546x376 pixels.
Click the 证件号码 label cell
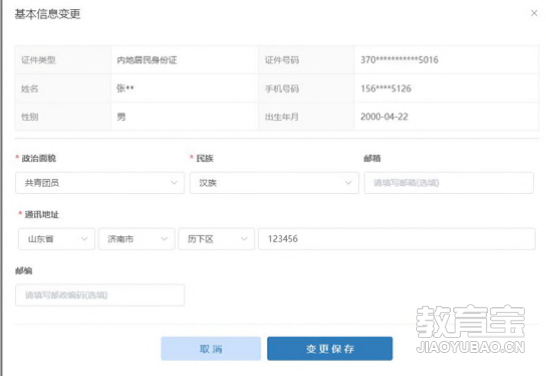click(x=306, y=60)
